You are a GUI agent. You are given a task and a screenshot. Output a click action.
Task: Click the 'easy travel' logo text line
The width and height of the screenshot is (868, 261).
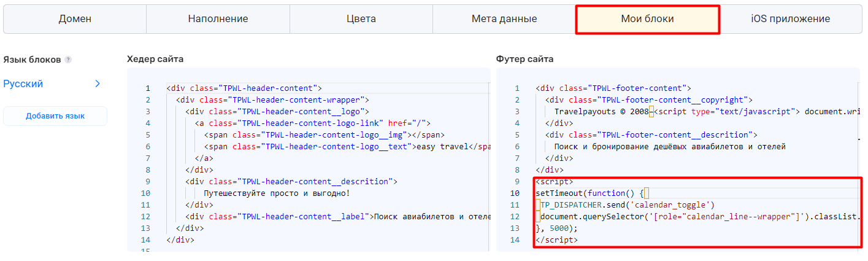[x=347, y=147]
